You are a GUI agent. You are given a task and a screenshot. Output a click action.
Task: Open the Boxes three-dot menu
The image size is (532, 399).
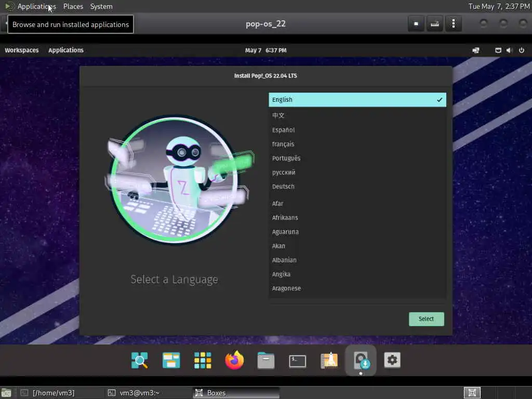[x=453, y=24]
